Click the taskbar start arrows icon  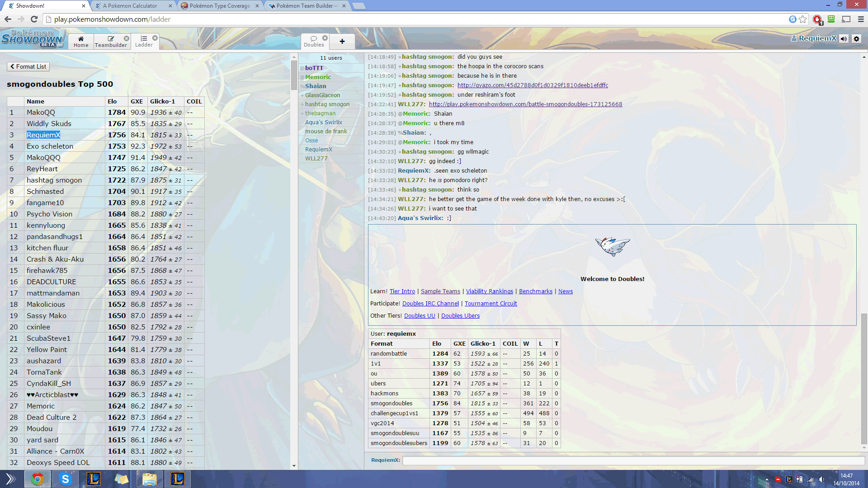pos(10,479)
